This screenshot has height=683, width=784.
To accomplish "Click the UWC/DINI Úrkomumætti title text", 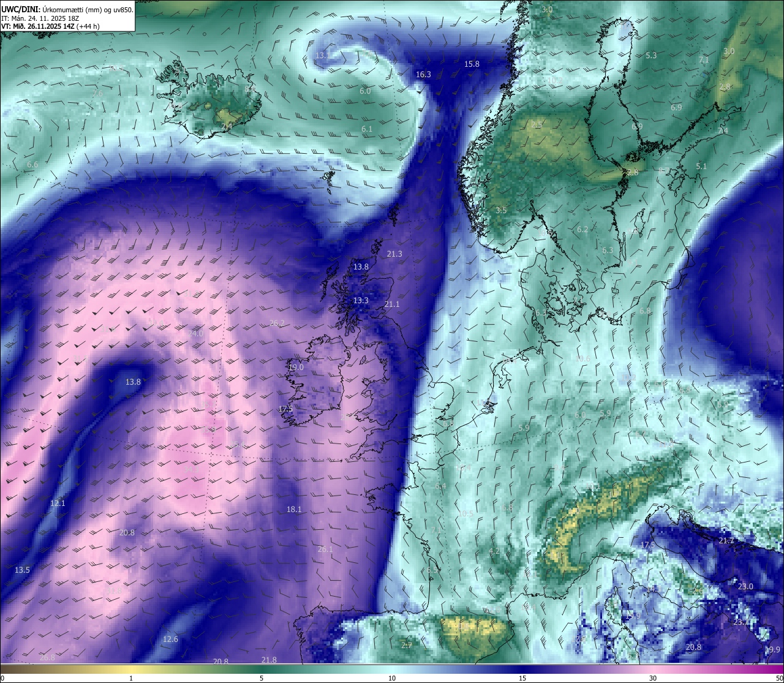I will [67, 9].
